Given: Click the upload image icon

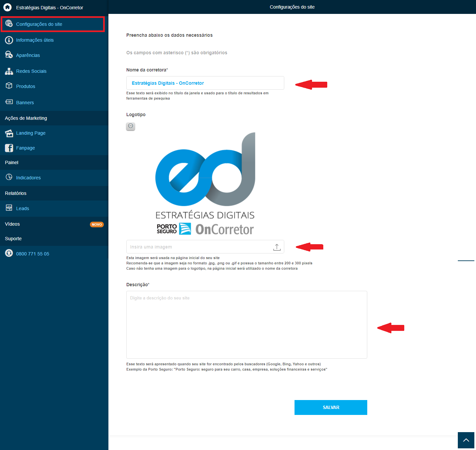Looking at the screenshot, I should [277, 247].
